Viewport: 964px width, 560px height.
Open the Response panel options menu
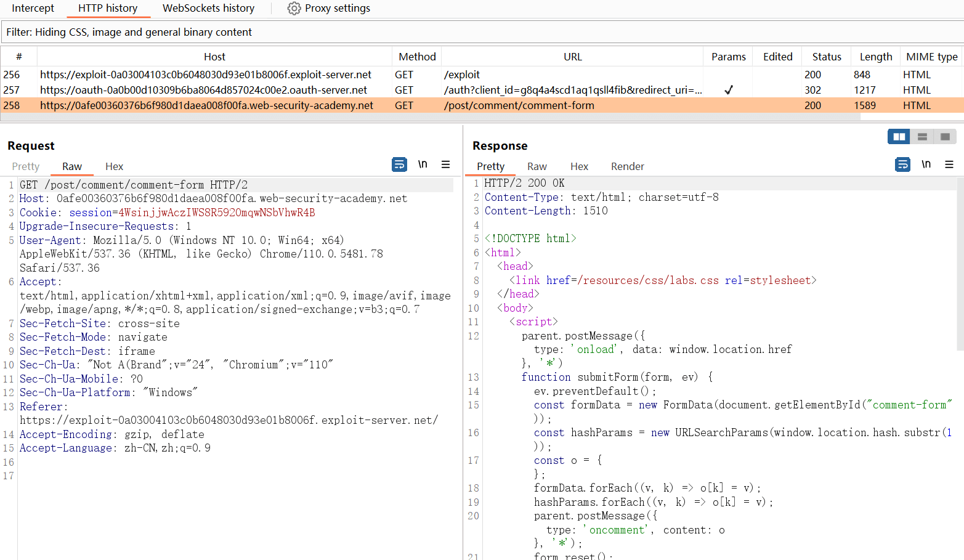(x=949, y=164)
